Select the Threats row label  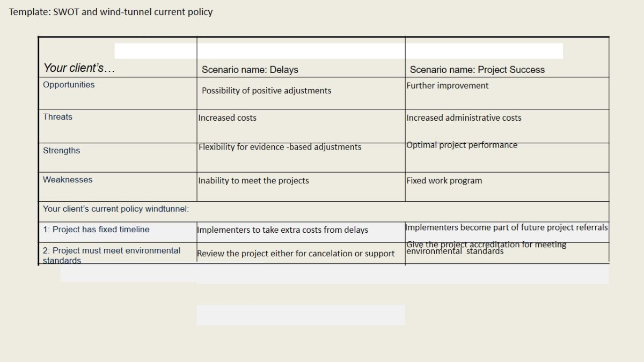[57, 117]
